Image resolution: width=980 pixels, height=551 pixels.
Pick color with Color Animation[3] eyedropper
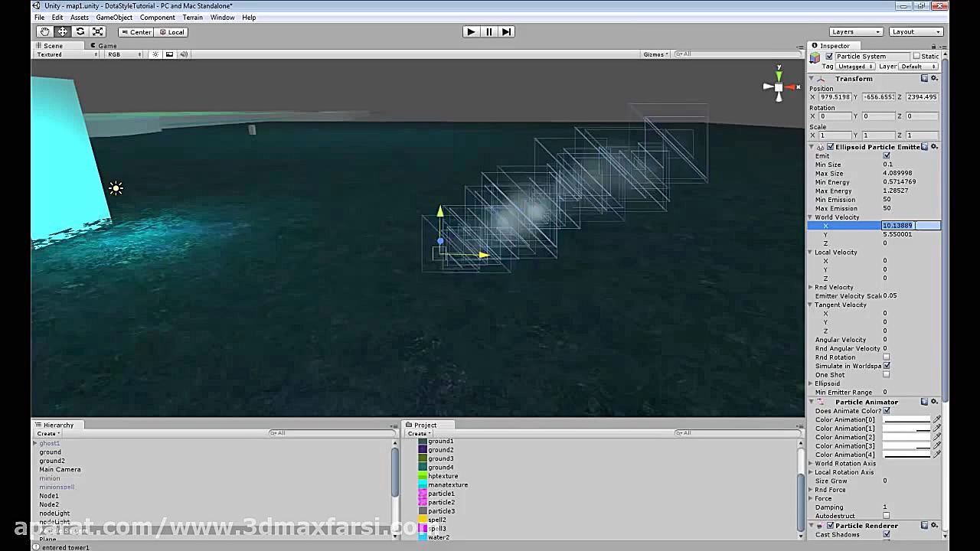coord(937,446)
